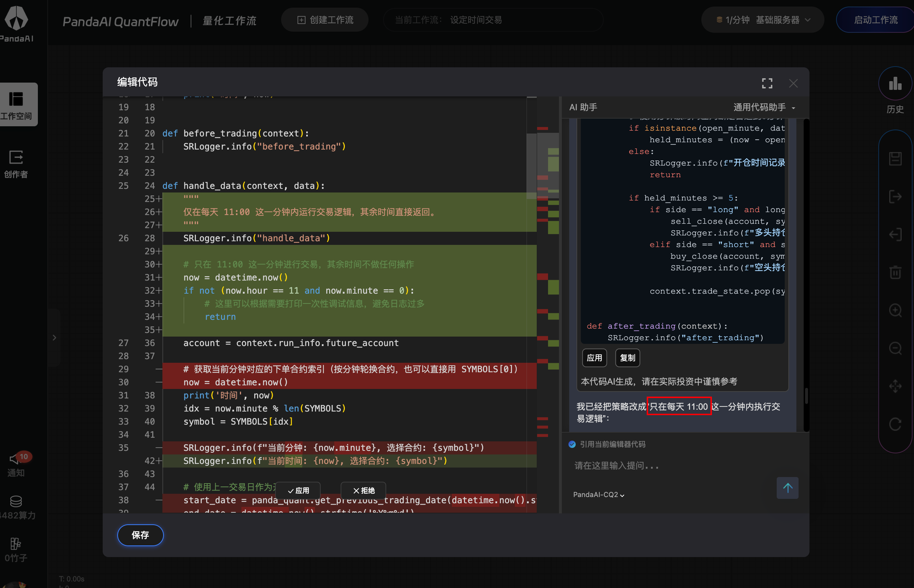Open the 创作者 creator sidebar item
Image resolution: width=914 pixels, height=588 pixels.
[x=16, y=164]
